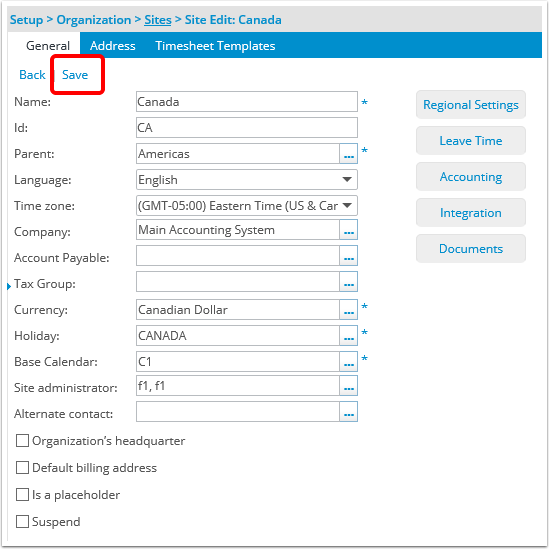This screenshot has width=549, height=549.
Task: Expand the Language dropdown
Action: click(x=246, y=180)
